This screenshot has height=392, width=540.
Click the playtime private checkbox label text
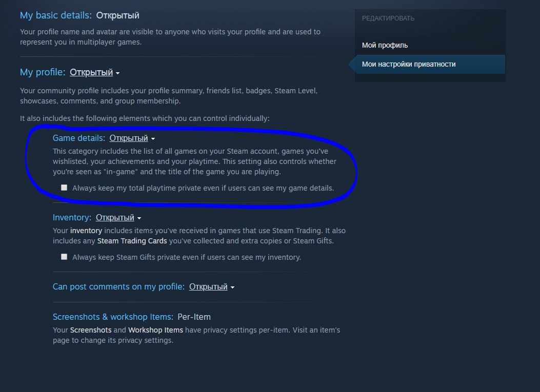203,188
